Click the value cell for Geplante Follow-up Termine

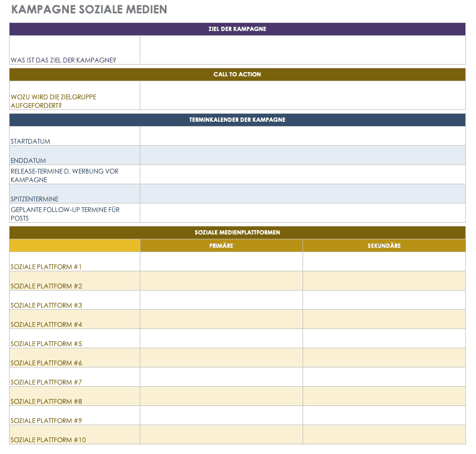coord(303,213)
